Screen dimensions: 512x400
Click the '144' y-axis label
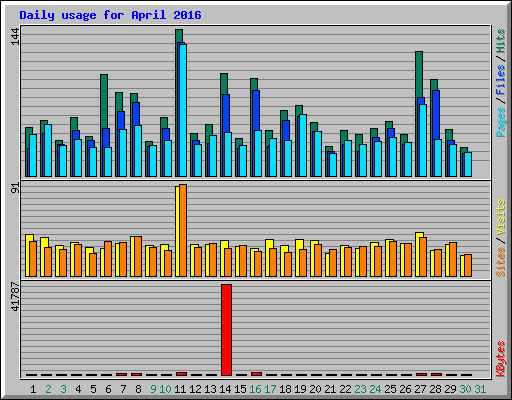click(15, 37)
